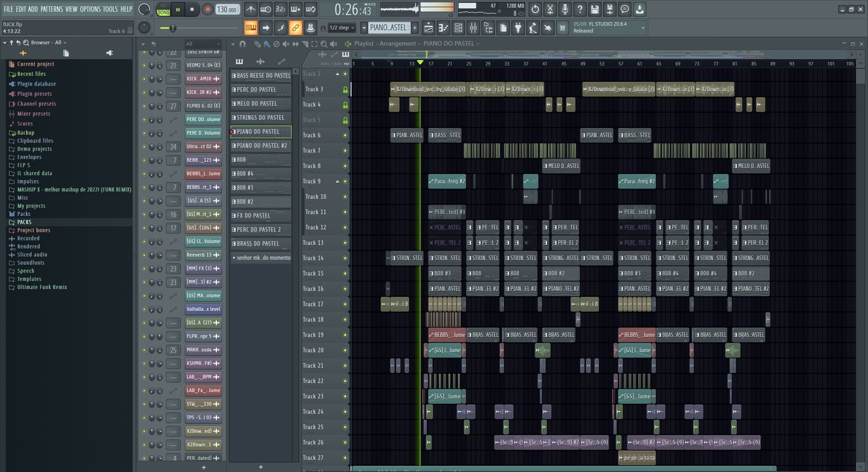The width and height of the screenshot is (868, 472).
Task: Toggle the lock on Track 3
Action: point(345,90)
